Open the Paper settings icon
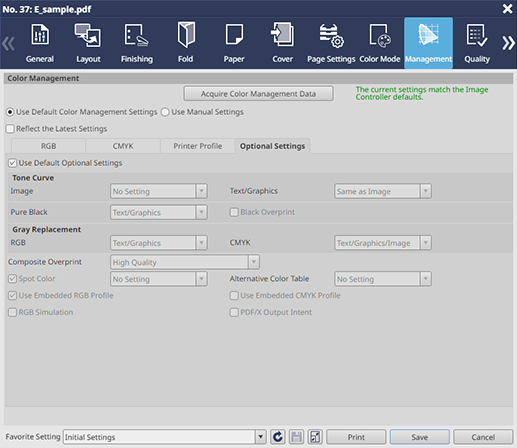Viewport: 517px width, 448px height. click(234, 43)
